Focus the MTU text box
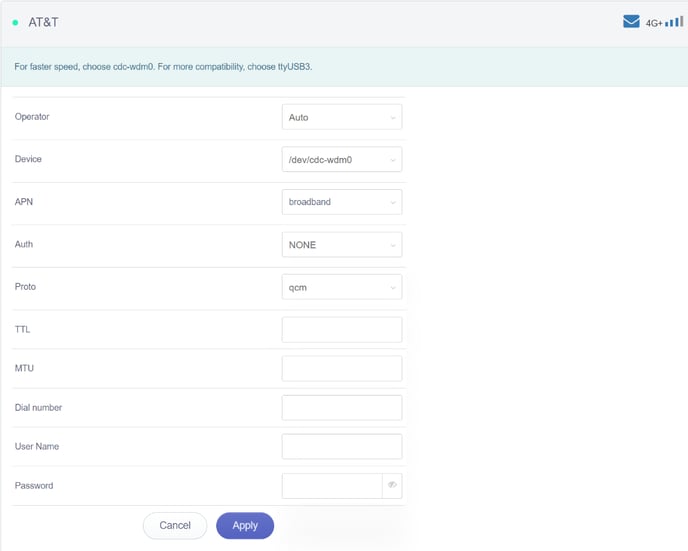 [341, 368]
